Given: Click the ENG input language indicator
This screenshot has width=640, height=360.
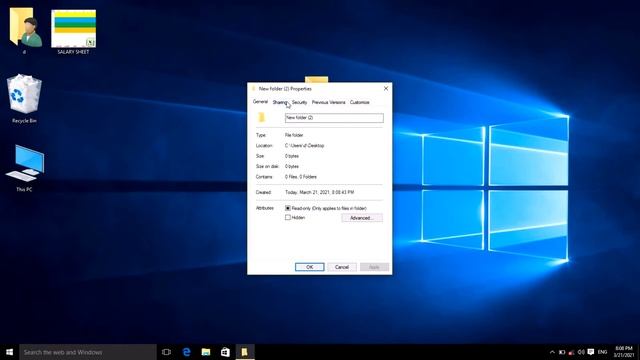Looking at the screenshot, I should (602, 352).
